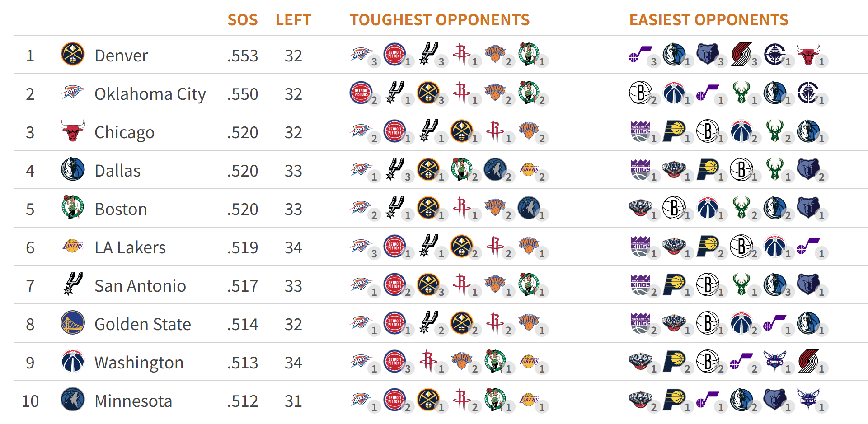This screenshot has height=424, width=868.
Task: Click the Celtics logo beside Boston name
Action: [x=72, y=208]
